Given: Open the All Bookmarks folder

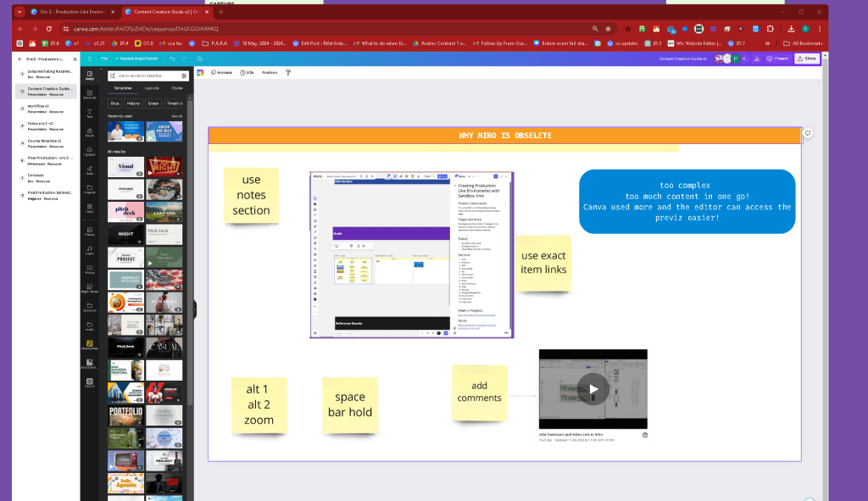Looking at the screenshot, I should tap(803, 43).
